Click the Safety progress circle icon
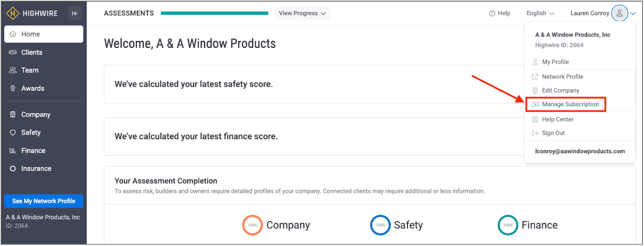The image size is (644, 246). pyautogui.click(x=380, y=225)
